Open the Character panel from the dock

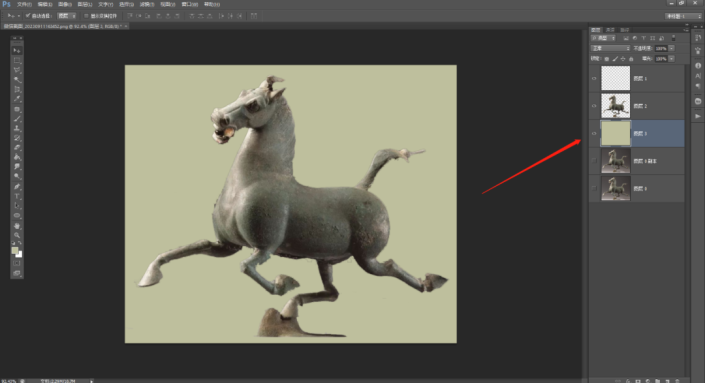coord(698,76)
